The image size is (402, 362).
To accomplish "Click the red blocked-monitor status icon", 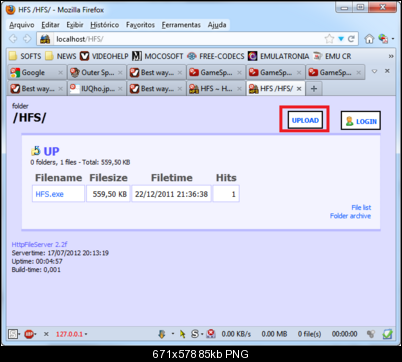I will [x=211, y=334].
